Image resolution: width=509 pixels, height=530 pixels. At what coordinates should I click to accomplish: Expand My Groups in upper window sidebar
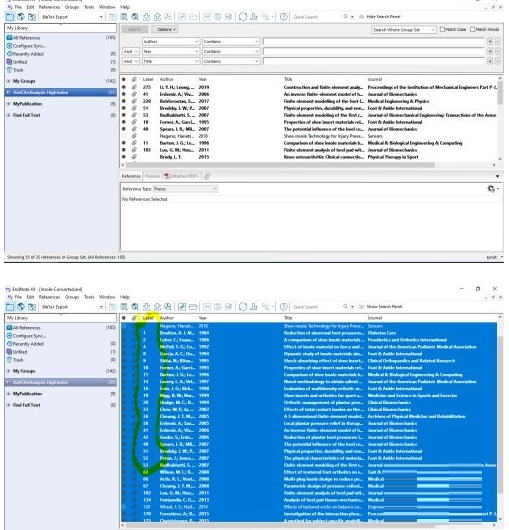[x=8, y=81]
